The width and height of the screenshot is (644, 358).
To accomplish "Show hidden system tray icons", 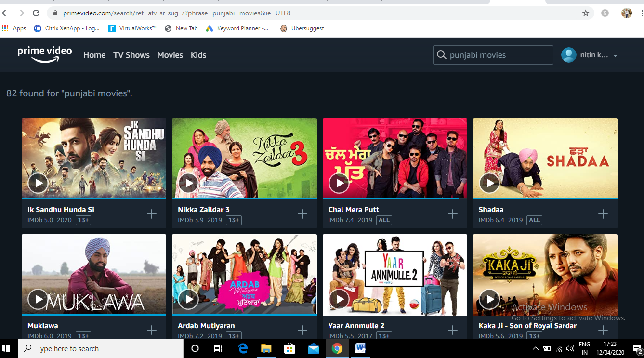I will pos(535,348).
